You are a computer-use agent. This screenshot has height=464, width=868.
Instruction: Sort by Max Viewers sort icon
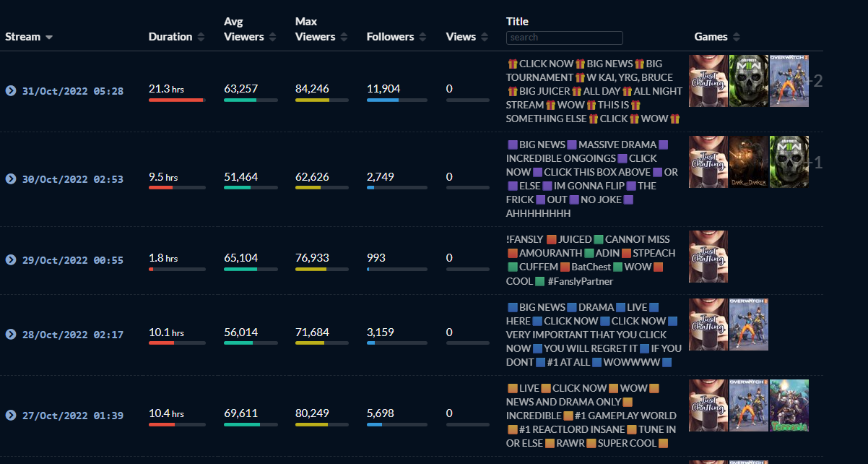344,37
